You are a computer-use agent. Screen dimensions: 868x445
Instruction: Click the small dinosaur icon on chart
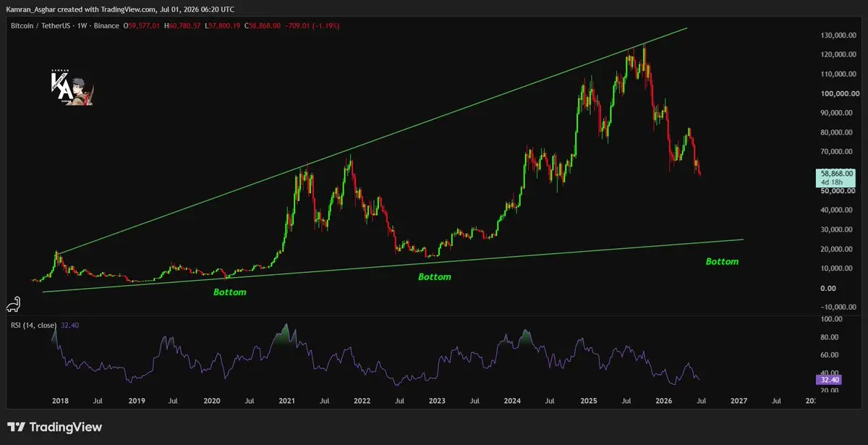[14, 304]
